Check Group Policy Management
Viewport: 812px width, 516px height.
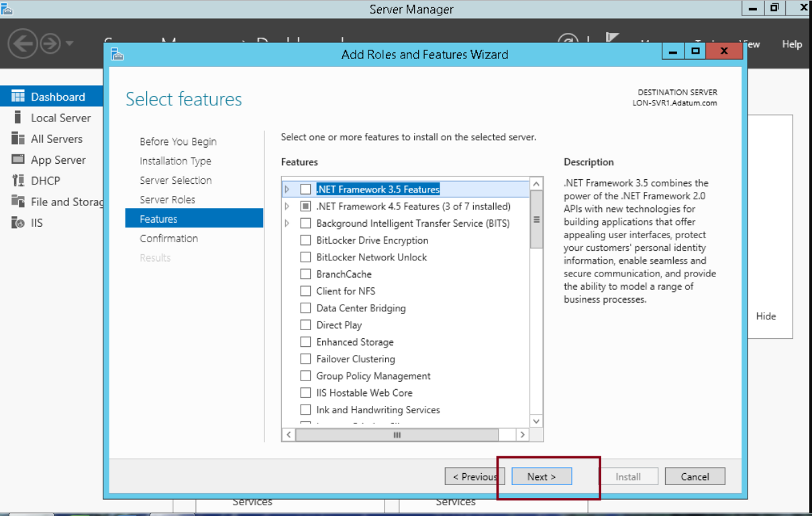tap(305, 376)
